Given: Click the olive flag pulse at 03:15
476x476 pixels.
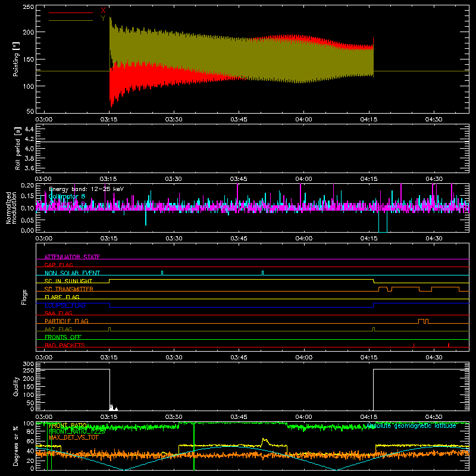Looking at the screenshot, I should point(109,329).
